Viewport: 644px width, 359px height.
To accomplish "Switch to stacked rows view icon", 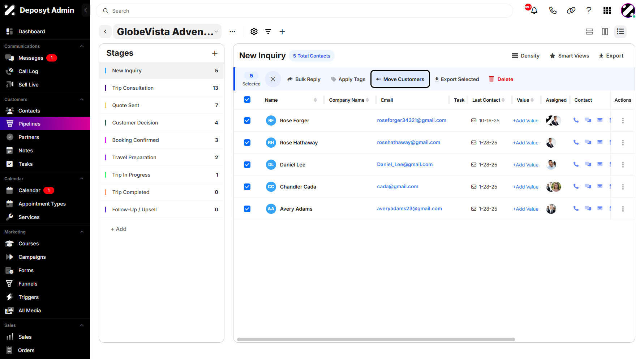I will click(589, 31).
